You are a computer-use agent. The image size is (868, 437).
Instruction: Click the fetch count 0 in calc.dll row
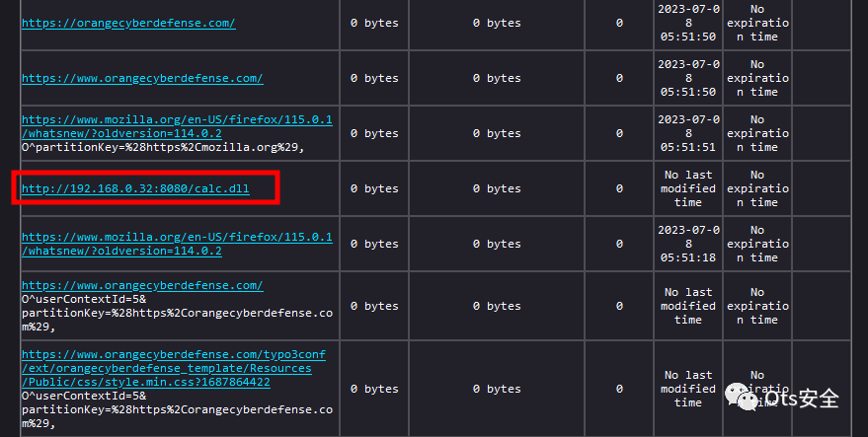coord(619,188)
